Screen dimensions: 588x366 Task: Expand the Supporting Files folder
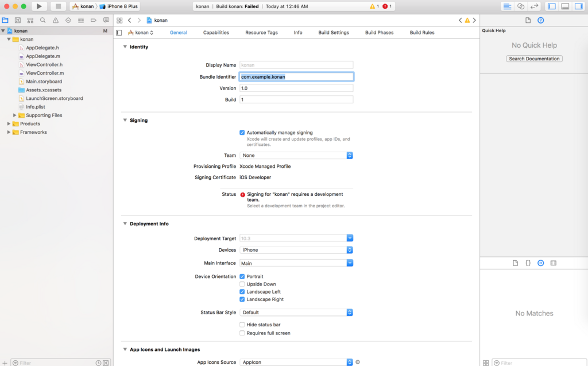(x=14, y=115)
